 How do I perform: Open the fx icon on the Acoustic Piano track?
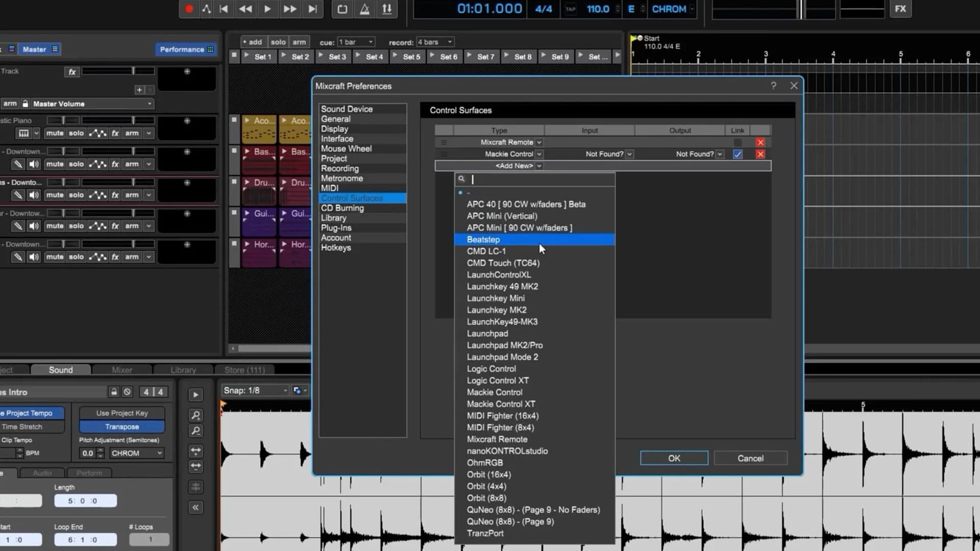pos(115,133)
